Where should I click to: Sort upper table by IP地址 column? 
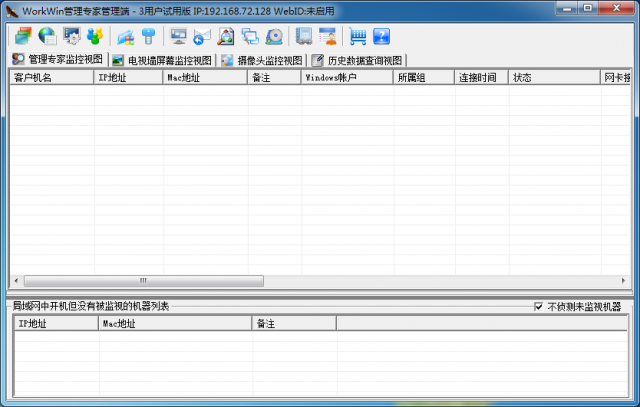click(128, 78)
